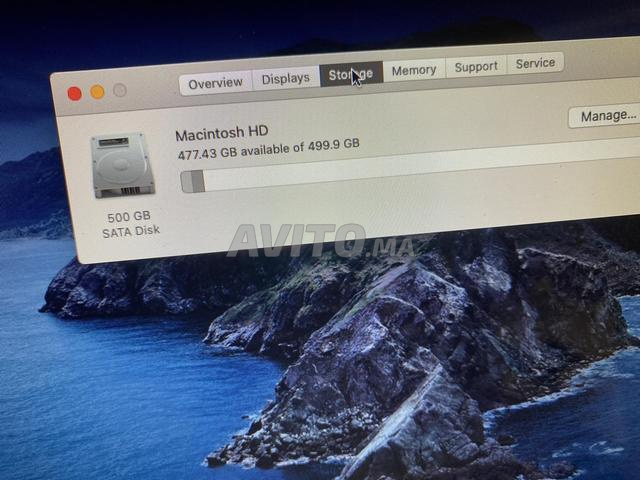The width and height of the screenshot is (640, 480).
Task: Click the Manage... button
Action: click(607, 116)
